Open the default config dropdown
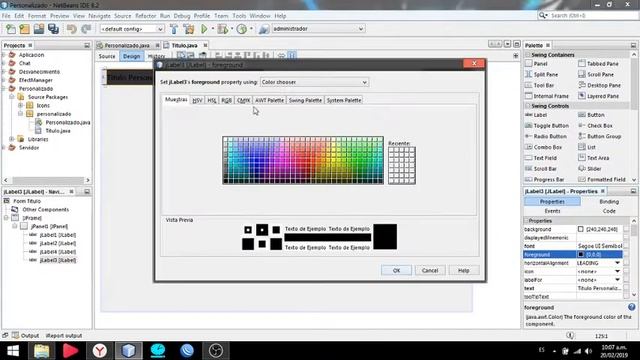Screen dimensions: 640x360 coord(132,29)
